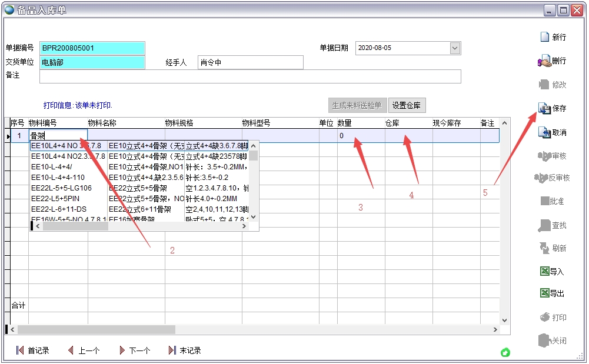The image size is (589, 364).
Task: Click the green status icon at bottom right
Action: coord(505,352)
